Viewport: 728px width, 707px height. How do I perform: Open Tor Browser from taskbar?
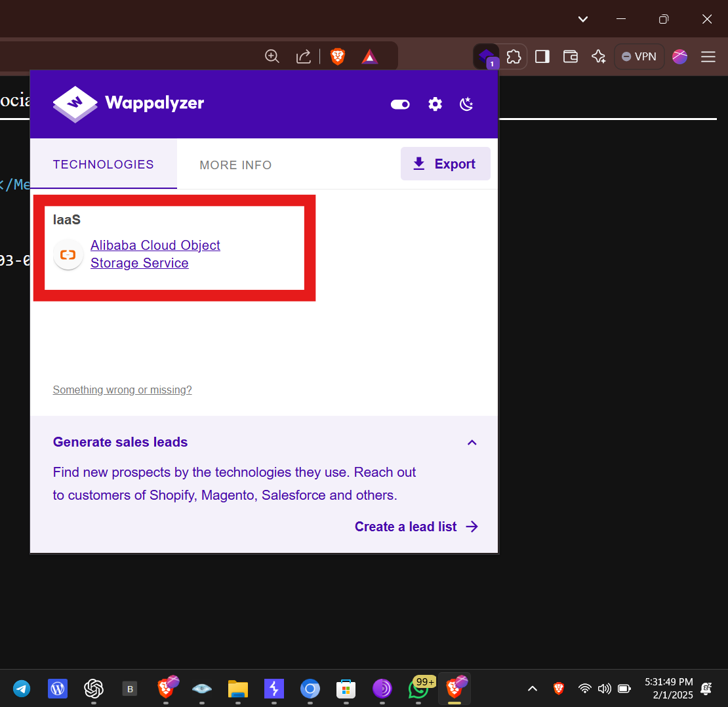coord(382,689)
